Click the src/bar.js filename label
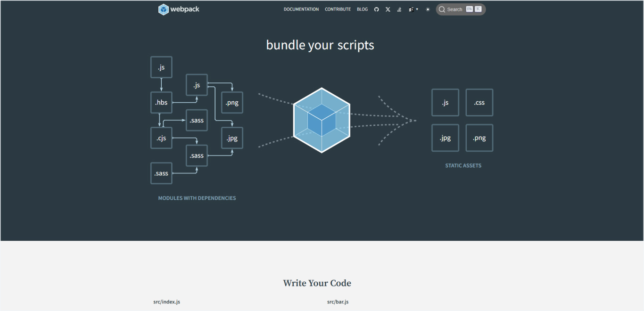This screenshot has width=644, height=311. [x=338, y=302]
